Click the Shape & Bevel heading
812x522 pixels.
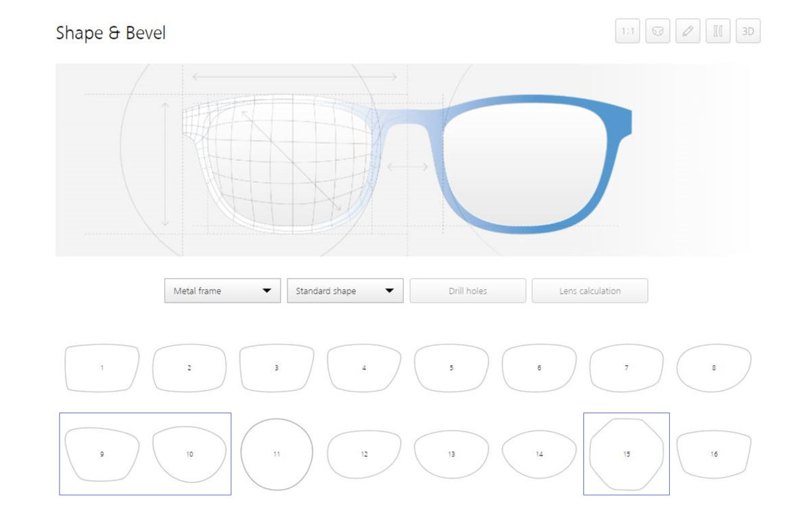coord(112,32)
